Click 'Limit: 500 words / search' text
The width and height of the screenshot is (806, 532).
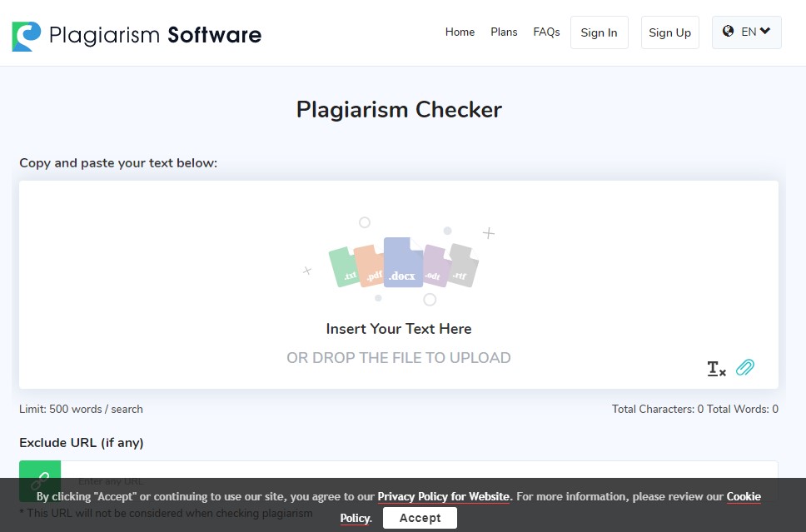coord(82,409)
